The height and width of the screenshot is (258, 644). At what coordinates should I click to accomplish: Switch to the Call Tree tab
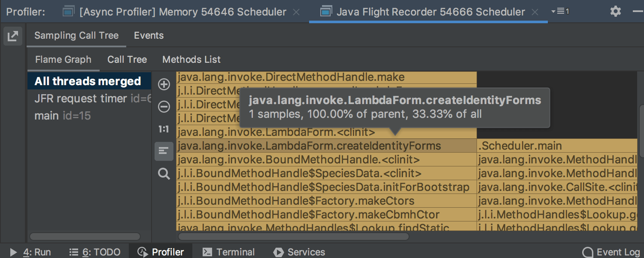(127, 59)
